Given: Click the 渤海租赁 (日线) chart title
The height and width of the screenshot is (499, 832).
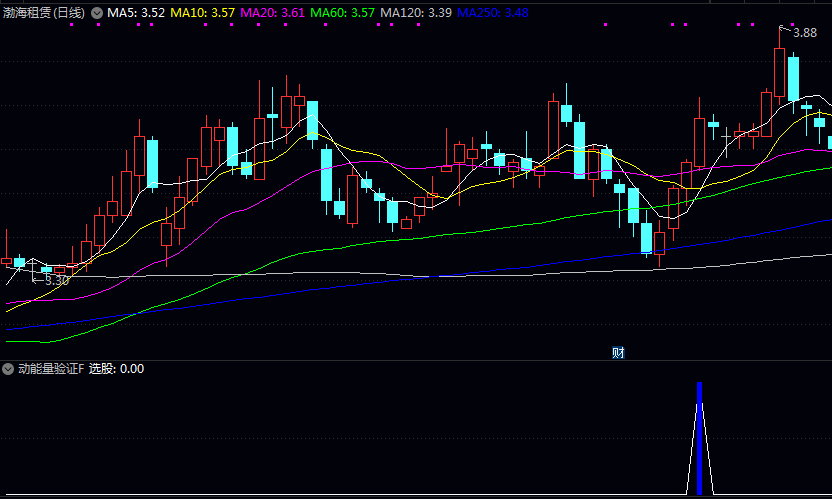Looking at the screenshot, I should (x=44, y=13).
